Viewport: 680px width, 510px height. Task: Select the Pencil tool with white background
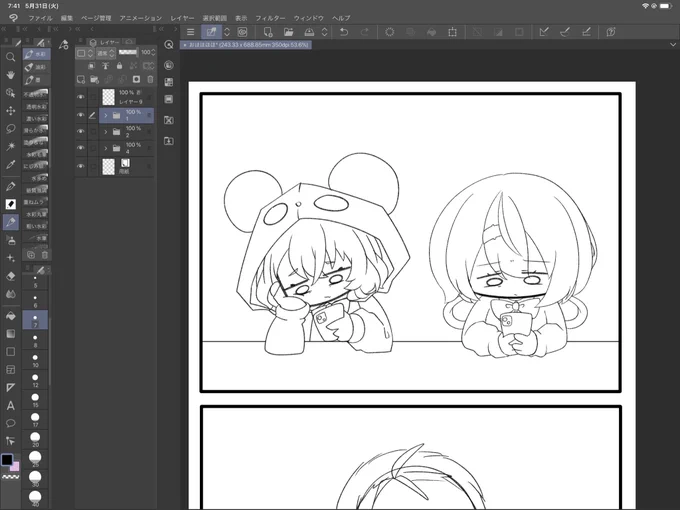coord(10,204)
